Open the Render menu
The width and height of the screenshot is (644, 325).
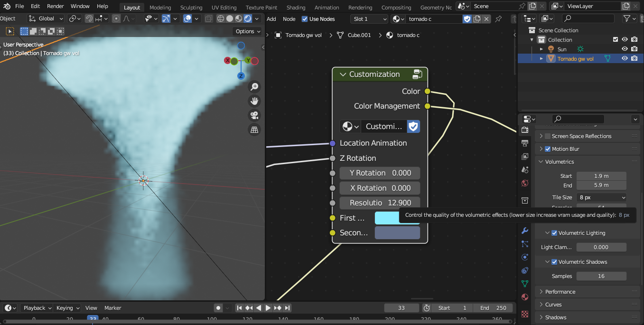coord(56,6)
